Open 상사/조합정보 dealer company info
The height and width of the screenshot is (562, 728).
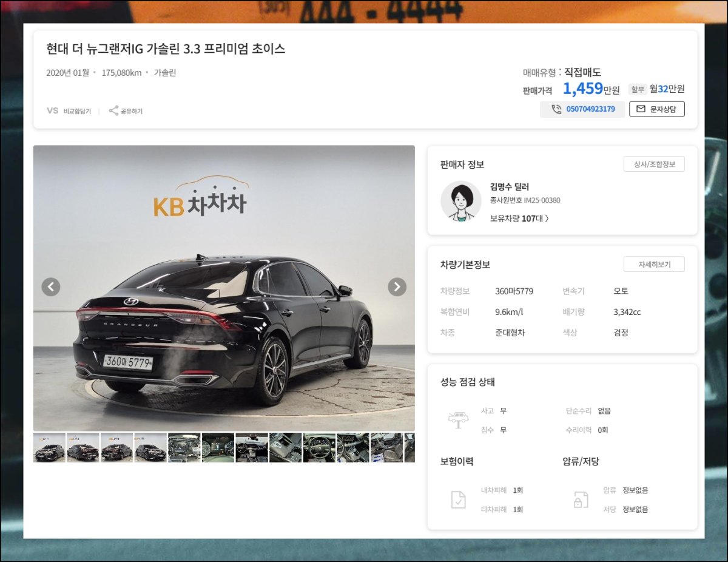pyautogui.click(x=654, y=164)
